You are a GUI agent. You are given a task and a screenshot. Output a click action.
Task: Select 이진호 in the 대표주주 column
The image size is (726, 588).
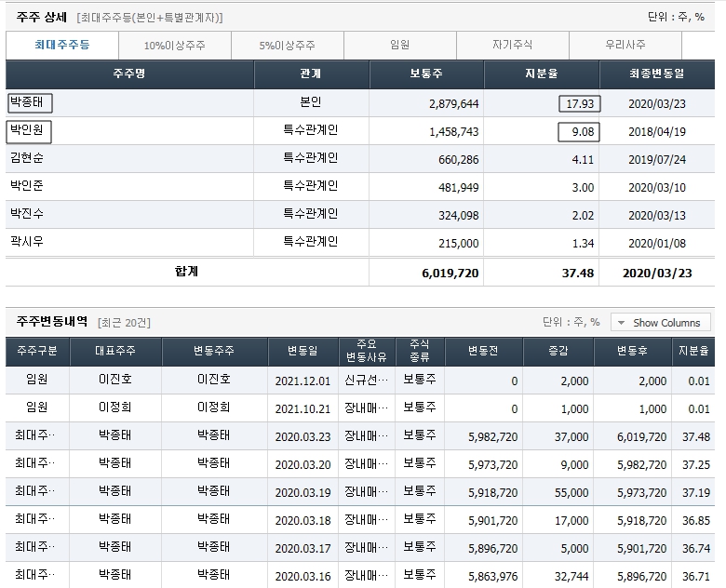pos(115,380)
